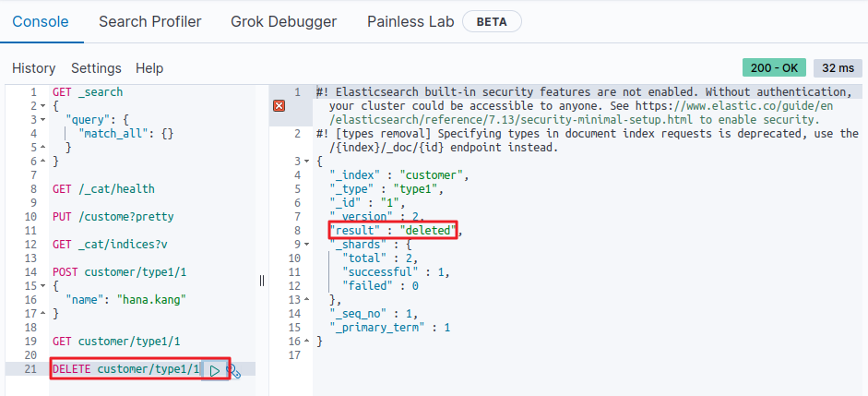Collapse the query block at editor line 3
Viewport: 868px width, 396px height.
point(42,120)
